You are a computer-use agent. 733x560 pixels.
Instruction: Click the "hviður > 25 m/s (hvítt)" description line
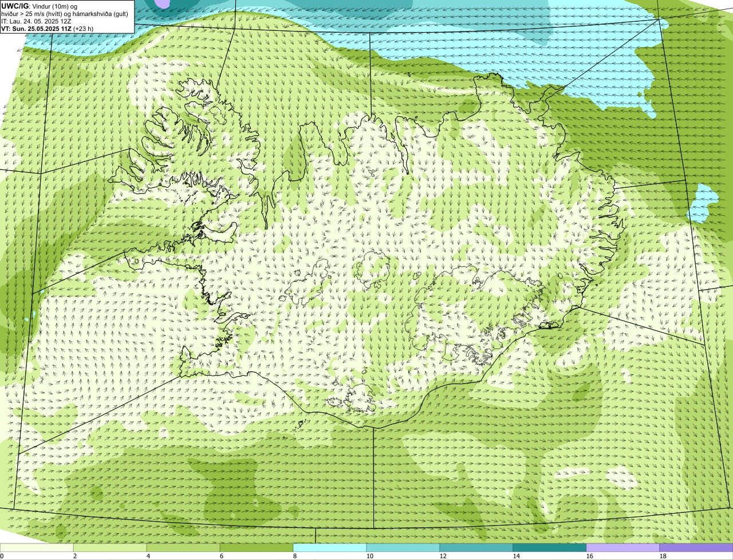click(x=65, y=14)
